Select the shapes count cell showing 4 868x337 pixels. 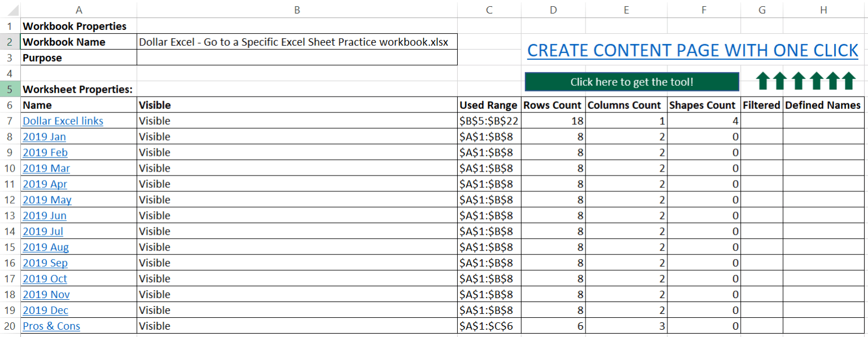coord(704,121)
